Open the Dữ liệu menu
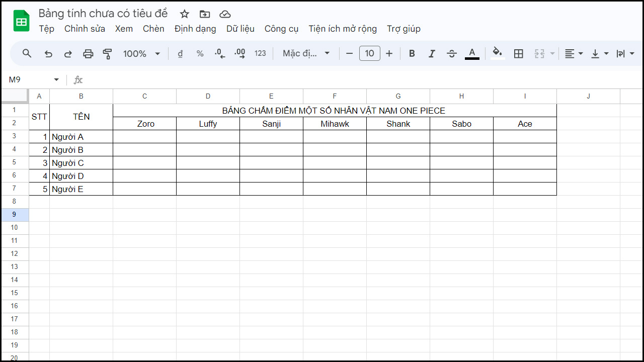This screenshot has width=644, height=362. point(240,29)
